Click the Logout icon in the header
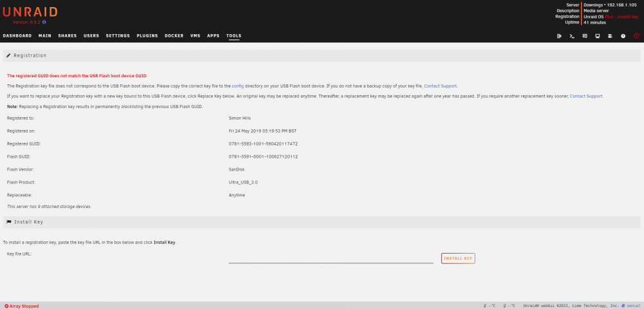Image resolution: width=644 pixels, height=309 pixels. click(559, 36)
